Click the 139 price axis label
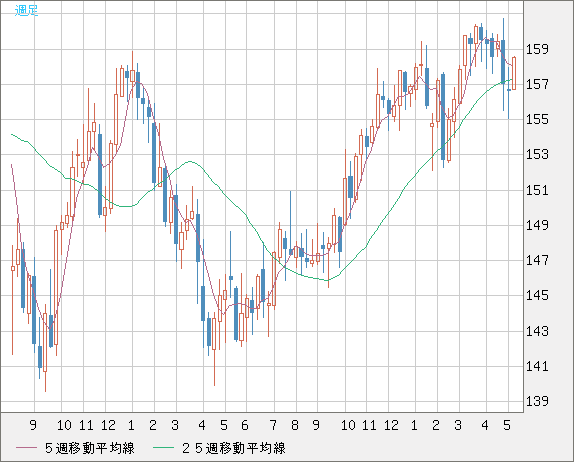This screenshot has width=574, height=462. (537, 401)
